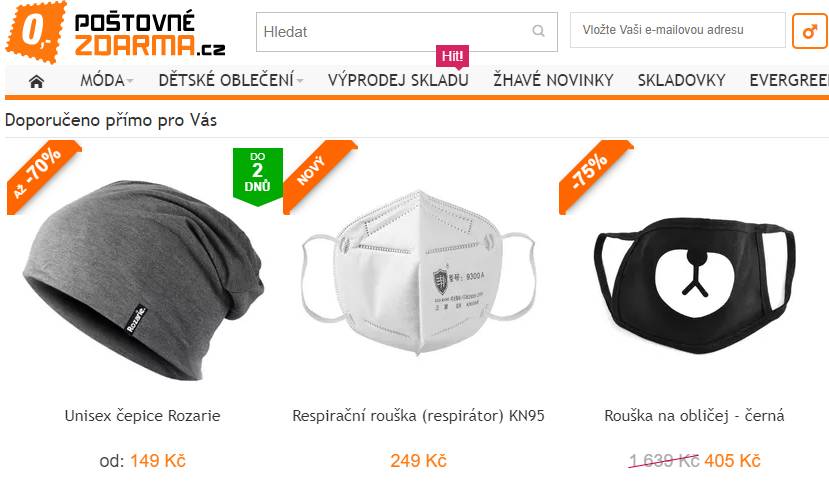Image resolution: width=829 pixels, height=484 pixels.
Task: Click the orange male gender icon button
Action: pyautogui.click(x=809, y=31)
